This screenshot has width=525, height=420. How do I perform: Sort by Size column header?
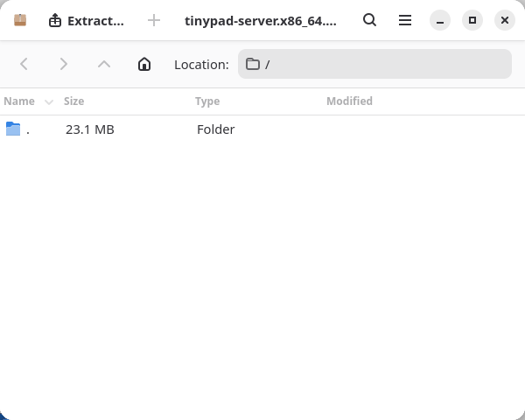click(x=74, y=101)
